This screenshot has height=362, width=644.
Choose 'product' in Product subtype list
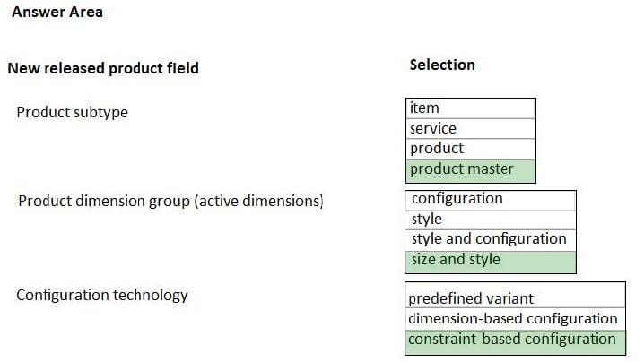click(x=471, y=149)
